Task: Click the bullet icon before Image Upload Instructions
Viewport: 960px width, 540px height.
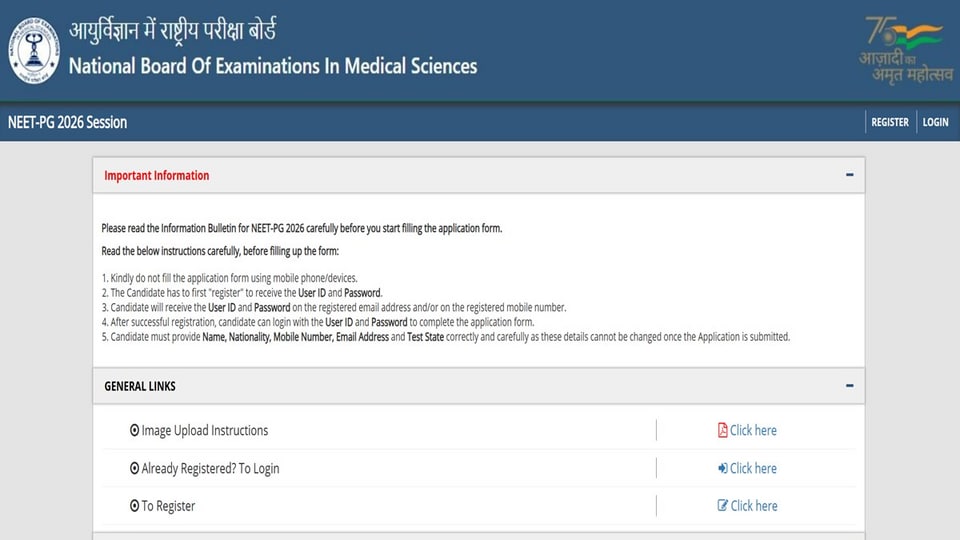Action: (134, 430)
